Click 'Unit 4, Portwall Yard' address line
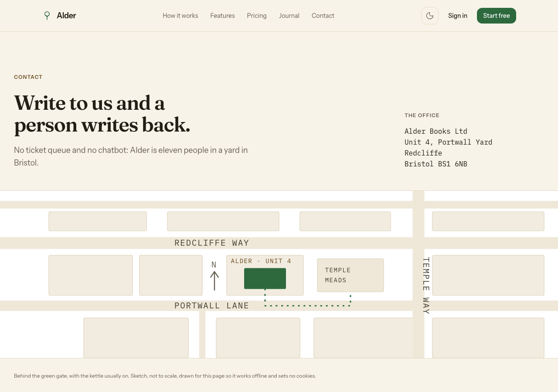Image resolution: width=558 pixels, height=392 pixels. [449, 142]
